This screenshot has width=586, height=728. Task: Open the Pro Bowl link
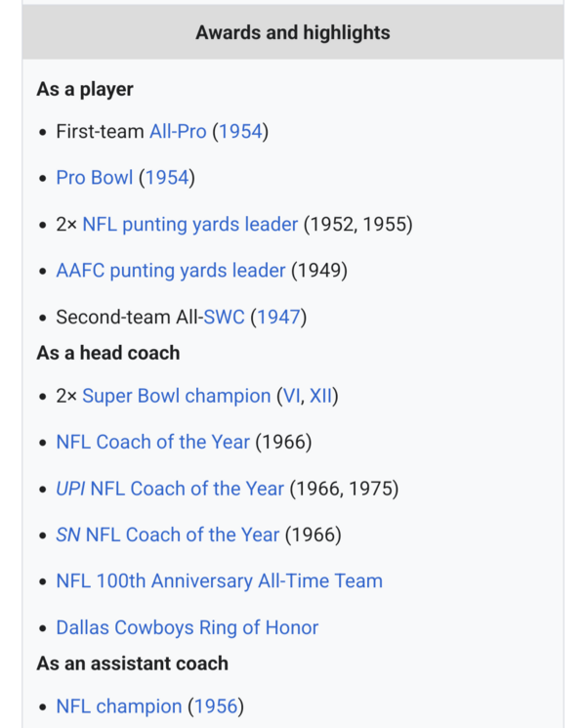point(94,178)
